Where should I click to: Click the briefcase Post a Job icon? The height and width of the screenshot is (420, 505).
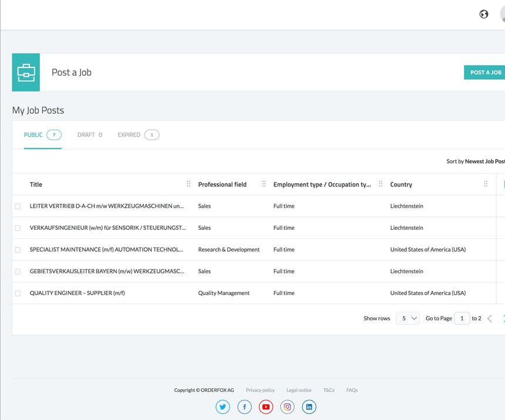[x=26, y=72]
